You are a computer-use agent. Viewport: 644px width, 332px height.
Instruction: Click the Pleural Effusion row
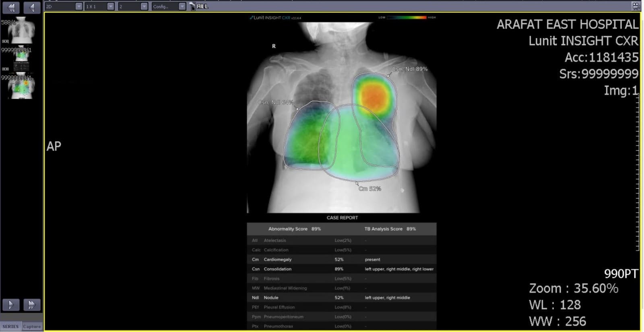tap(342, 307)
